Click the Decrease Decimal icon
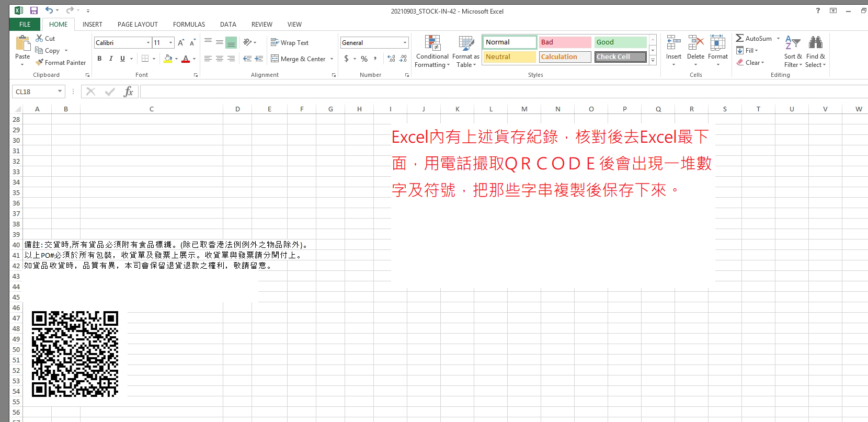868x422 pixels. coord(403,59)
